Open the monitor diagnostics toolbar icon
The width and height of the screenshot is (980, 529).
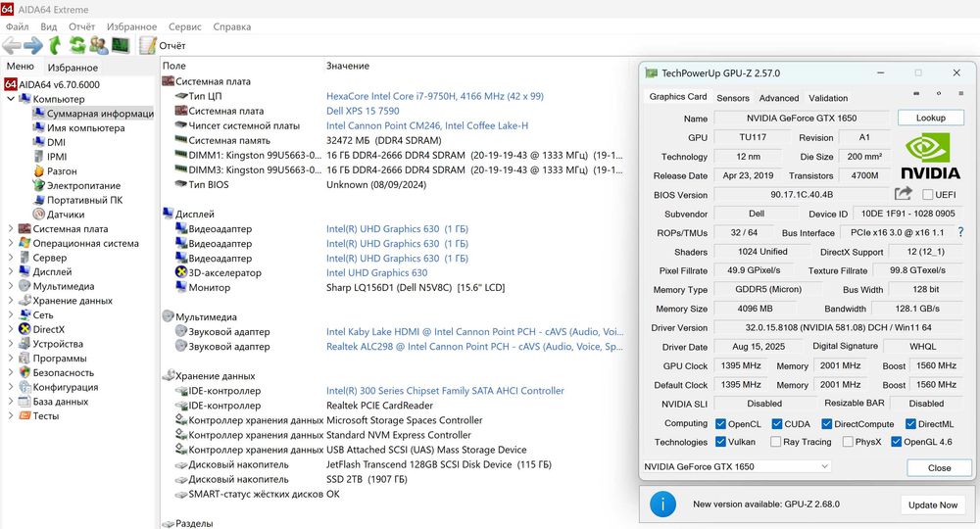tap(121, 45)
